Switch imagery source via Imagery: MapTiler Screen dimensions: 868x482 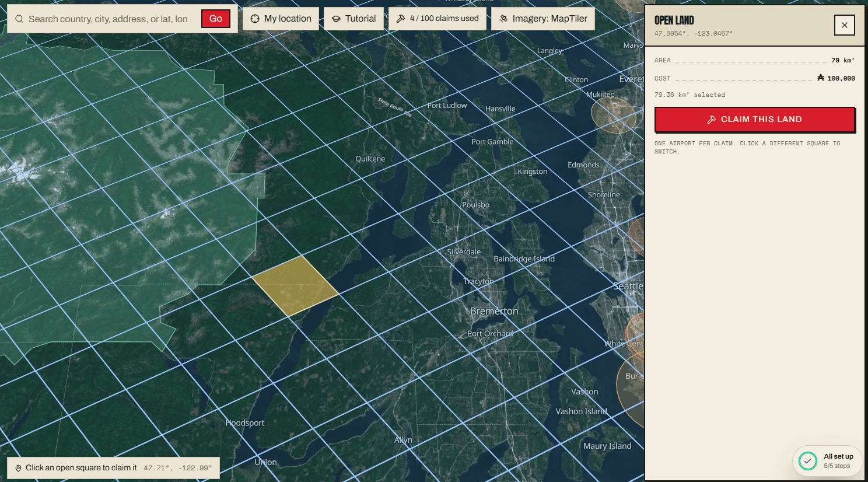[543, 19]
